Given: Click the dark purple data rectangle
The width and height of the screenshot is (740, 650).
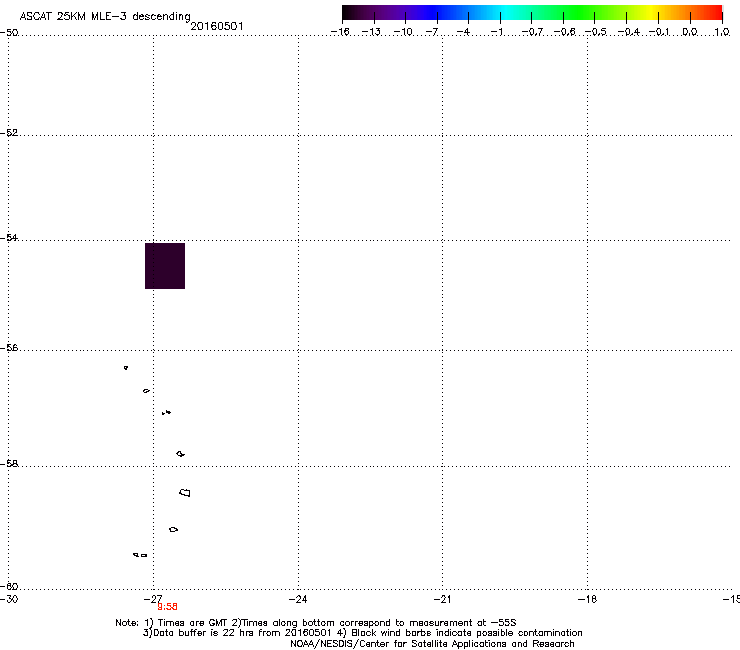Looking at the screenshot, I should pos(165,266).
